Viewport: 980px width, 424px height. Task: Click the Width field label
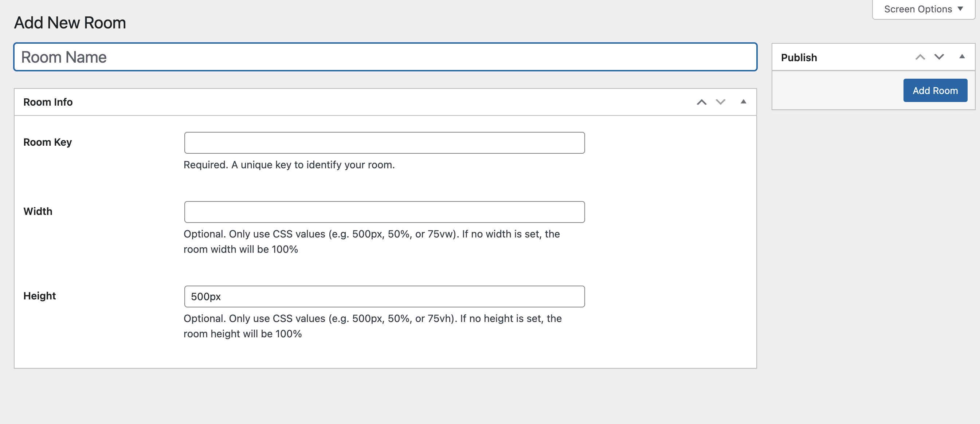[x=38, y=211]
